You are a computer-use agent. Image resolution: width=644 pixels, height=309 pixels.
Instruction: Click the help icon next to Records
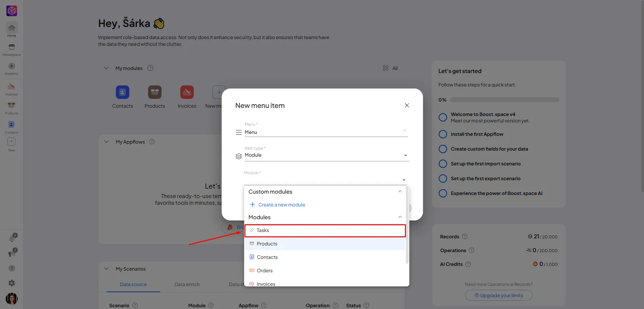pyautogui.click(x=464, y=236)
